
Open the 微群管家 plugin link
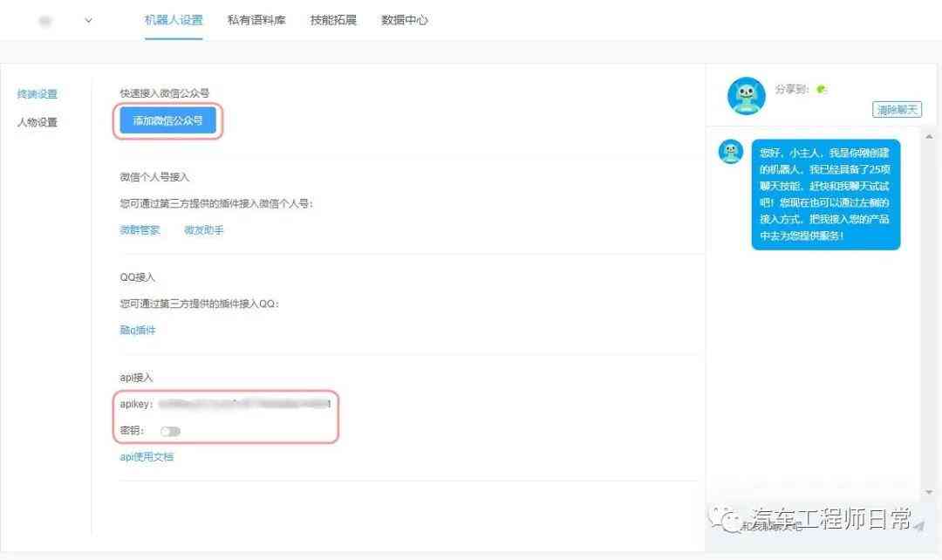point(140,229)
